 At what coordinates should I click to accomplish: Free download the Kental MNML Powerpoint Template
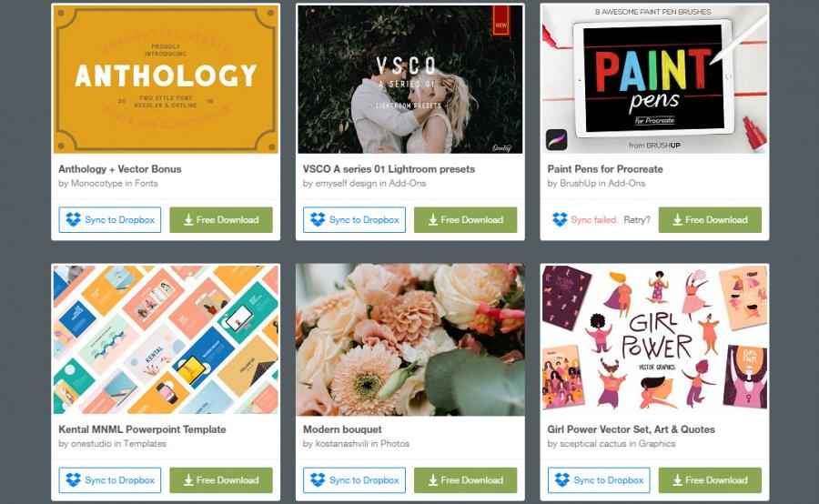pyautogui.click(x=221, y=480)
